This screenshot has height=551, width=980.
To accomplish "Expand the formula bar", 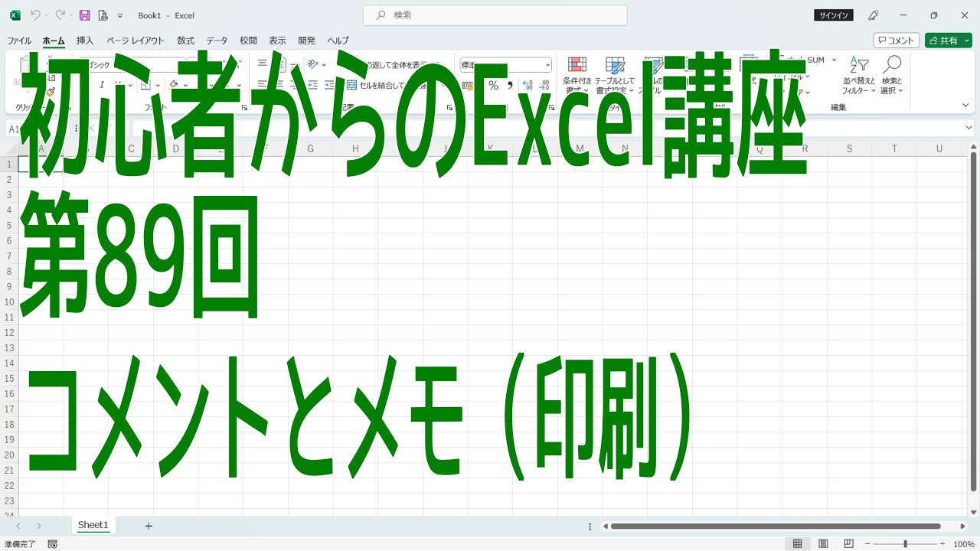I will click(x=969, y=129).
